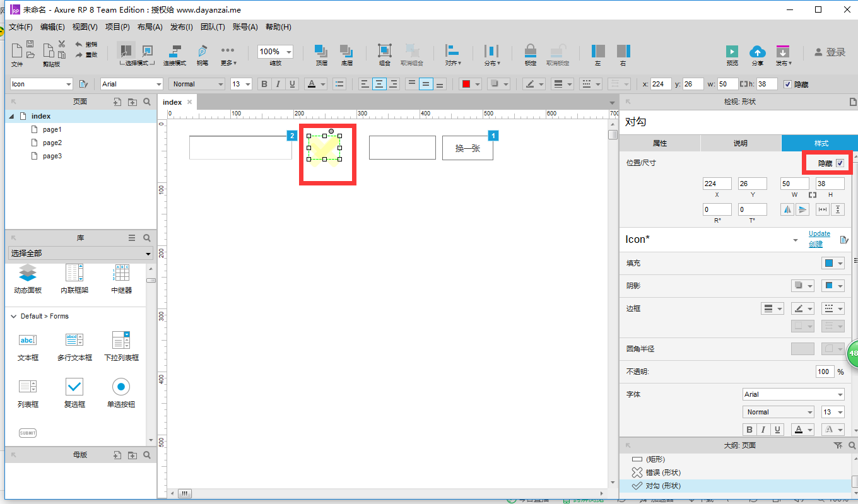This screenshot has width=858, height=504.
Task: Undo the last action (撤销)
Action: click(86, 44)
